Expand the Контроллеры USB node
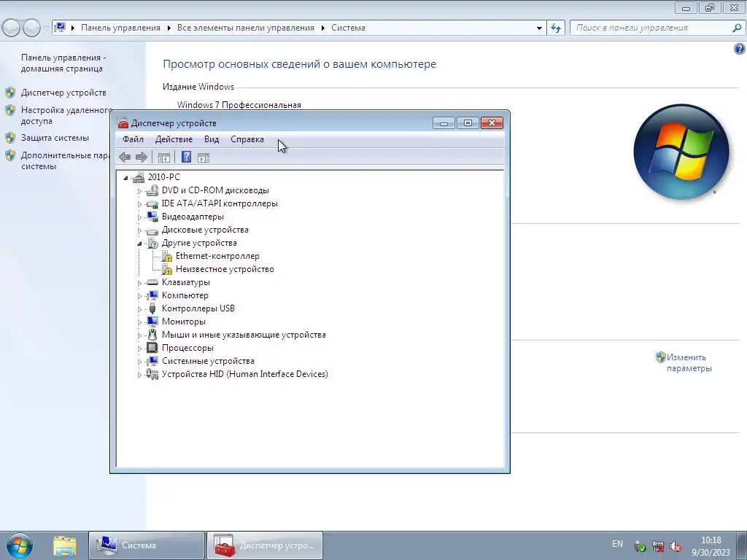Viewport: 747px width, 560px height. (139, 309)
